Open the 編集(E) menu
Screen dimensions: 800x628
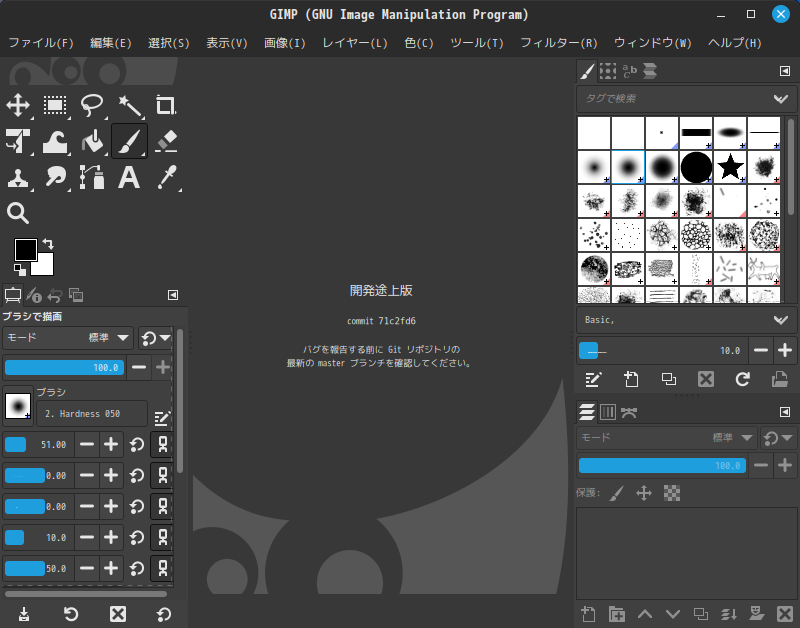click(110, 43)
